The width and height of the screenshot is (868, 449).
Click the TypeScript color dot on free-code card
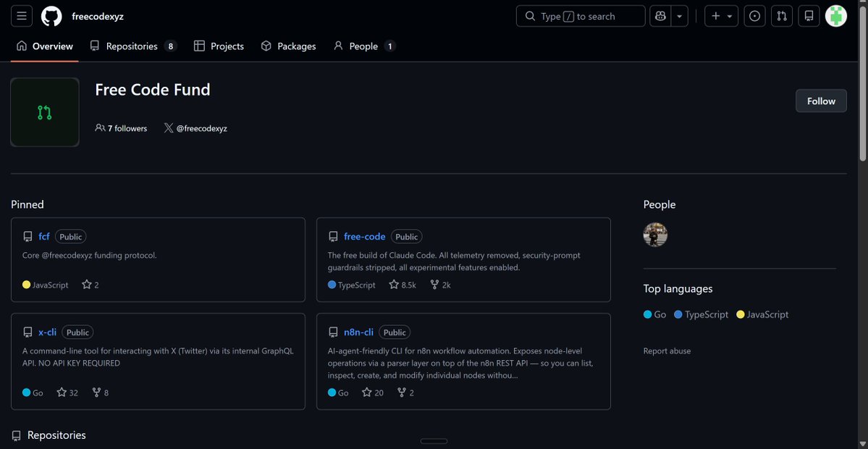332,285
